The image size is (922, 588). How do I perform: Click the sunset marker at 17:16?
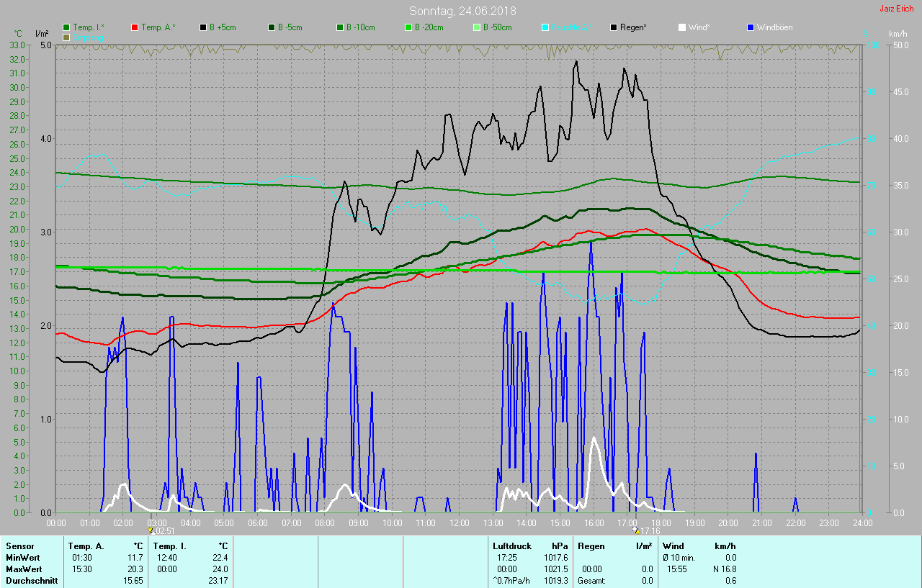635,530
